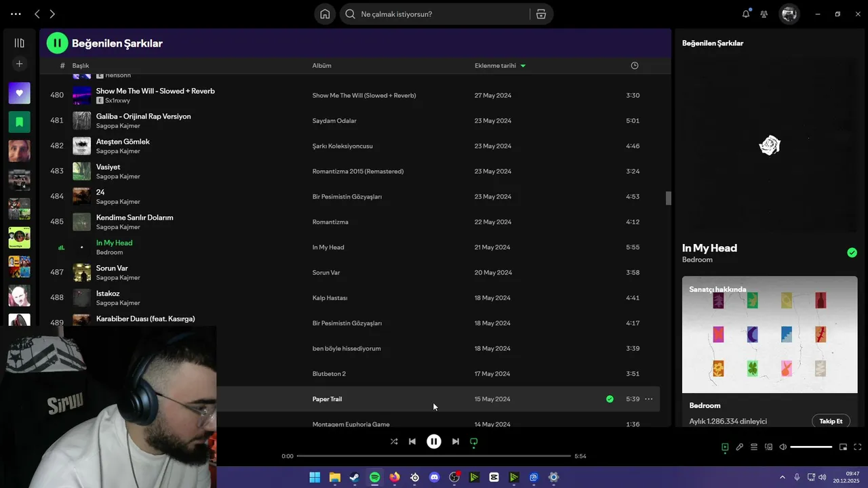
Task: Select the song row Ateşten Gömlek
Action: [350, 146]
